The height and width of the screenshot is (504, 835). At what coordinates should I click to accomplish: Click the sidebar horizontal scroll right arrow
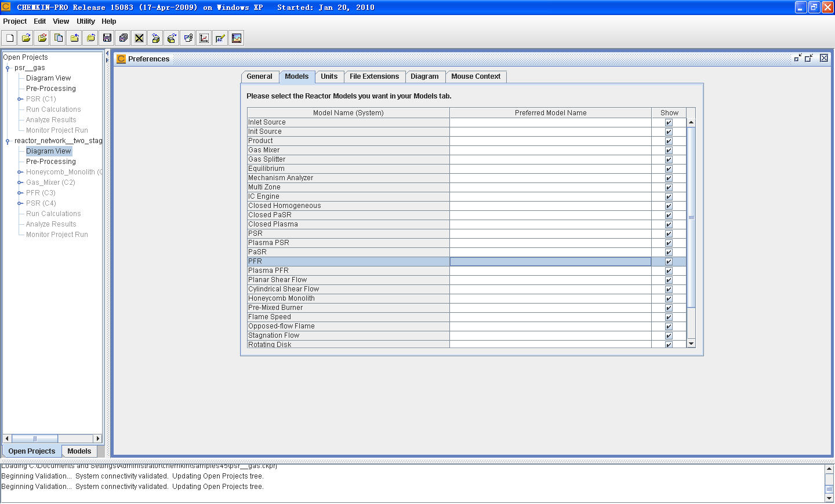coord(97,439)
